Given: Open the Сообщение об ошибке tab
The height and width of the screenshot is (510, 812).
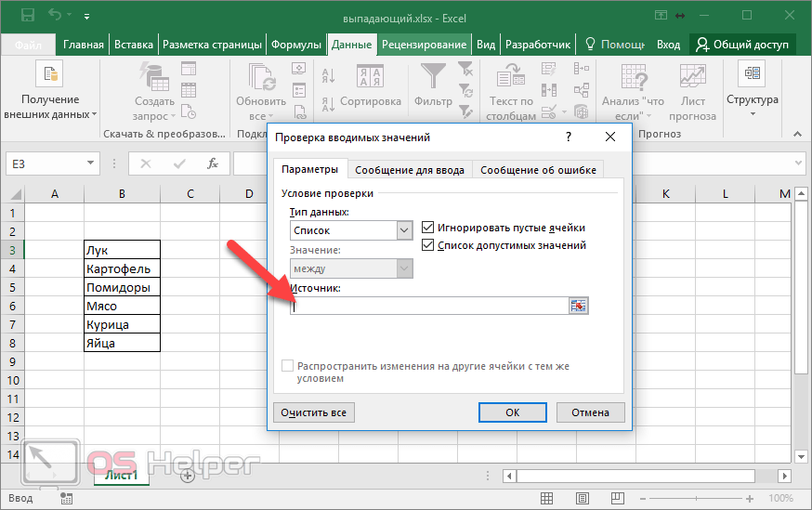Looking at the screenshot, I should click(x=538, y=169).
